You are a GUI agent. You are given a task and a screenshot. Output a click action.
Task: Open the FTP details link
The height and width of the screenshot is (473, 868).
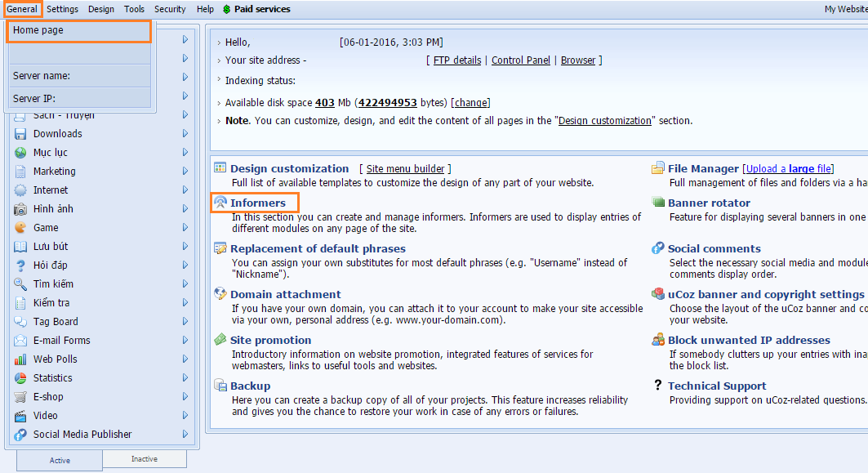[x=457, y=60]
